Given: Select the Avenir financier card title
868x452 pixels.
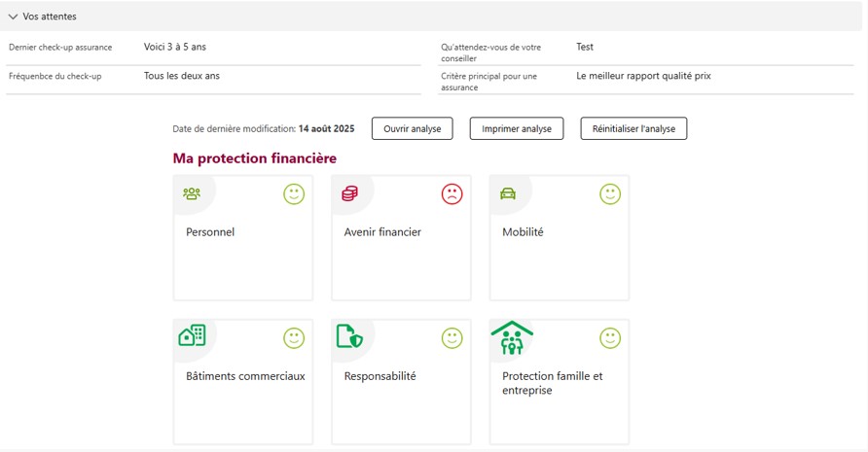Looking at the screenshot, I should click(382, 232).
